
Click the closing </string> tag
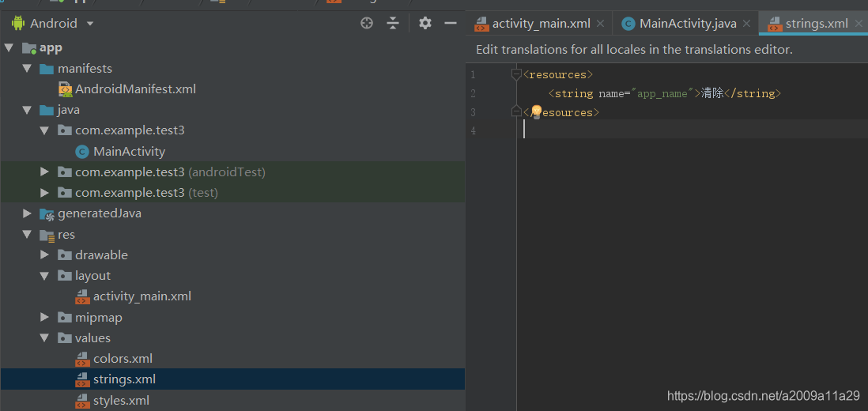(x=753, y=93)
